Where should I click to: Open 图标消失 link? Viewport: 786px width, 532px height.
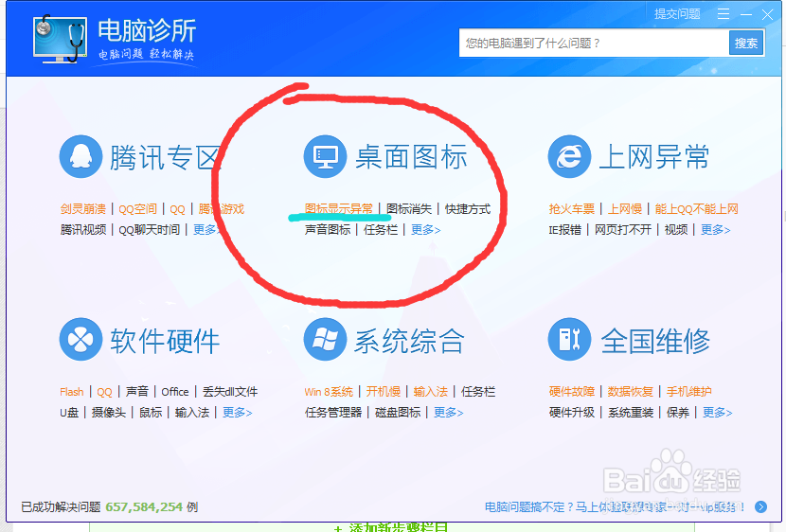click(409, 209)
